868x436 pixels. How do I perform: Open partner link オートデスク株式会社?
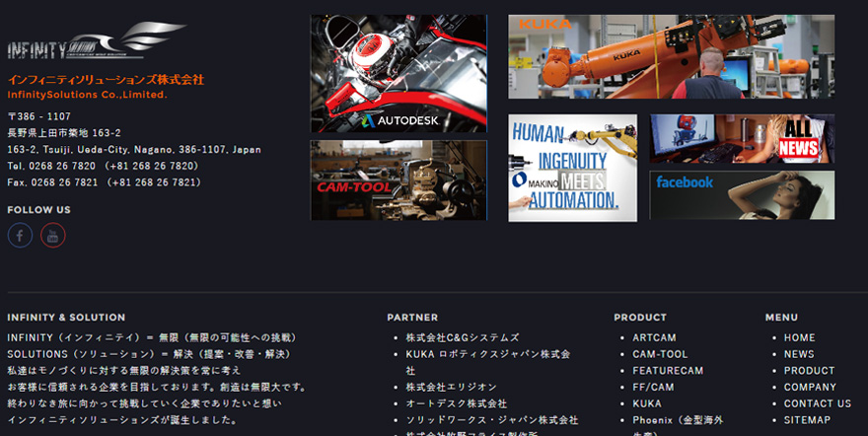click(x=456, y=403)
